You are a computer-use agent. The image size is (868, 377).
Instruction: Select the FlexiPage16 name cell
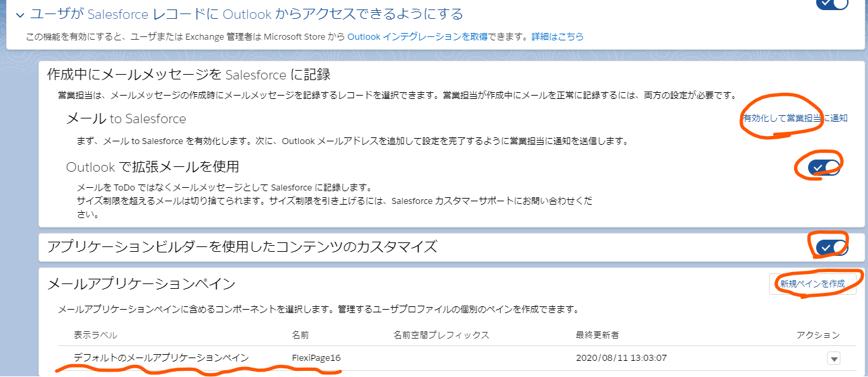[316, 357]
